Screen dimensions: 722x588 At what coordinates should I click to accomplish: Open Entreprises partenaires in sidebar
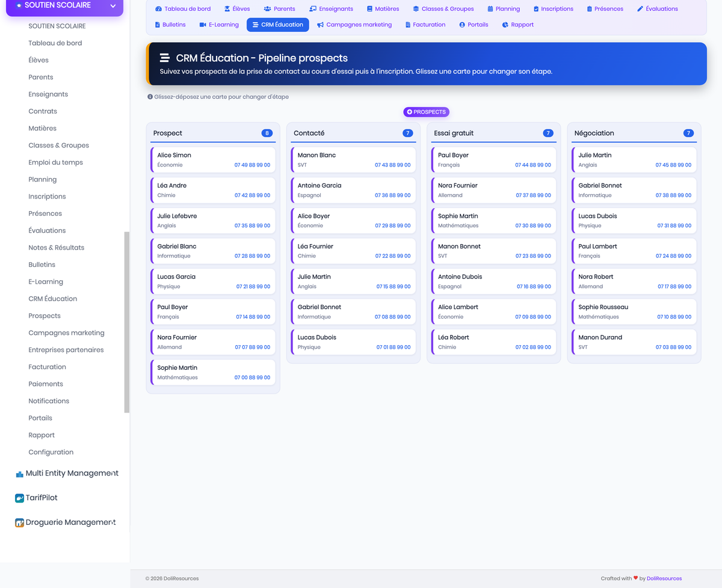[66, 350]
